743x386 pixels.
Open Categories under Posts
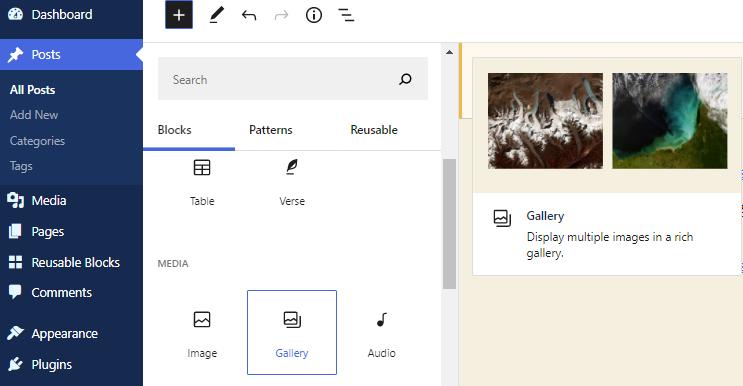coord(37,141)
